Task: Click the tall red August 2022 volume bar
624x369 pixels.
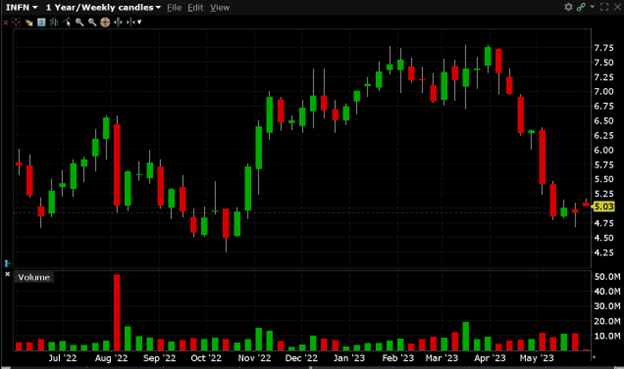Action: click(x=117, y=312)
